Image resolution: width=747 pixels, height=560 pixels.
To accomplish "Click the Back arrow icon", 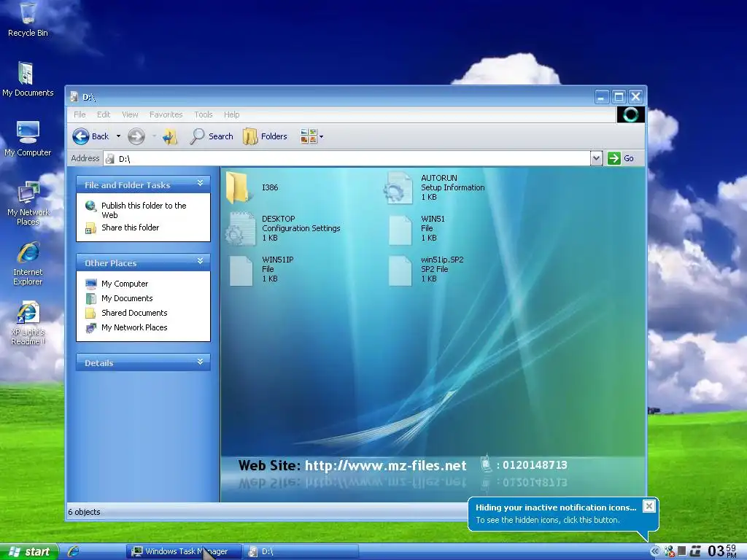I will pyautogui.click(x=81, y=136).
